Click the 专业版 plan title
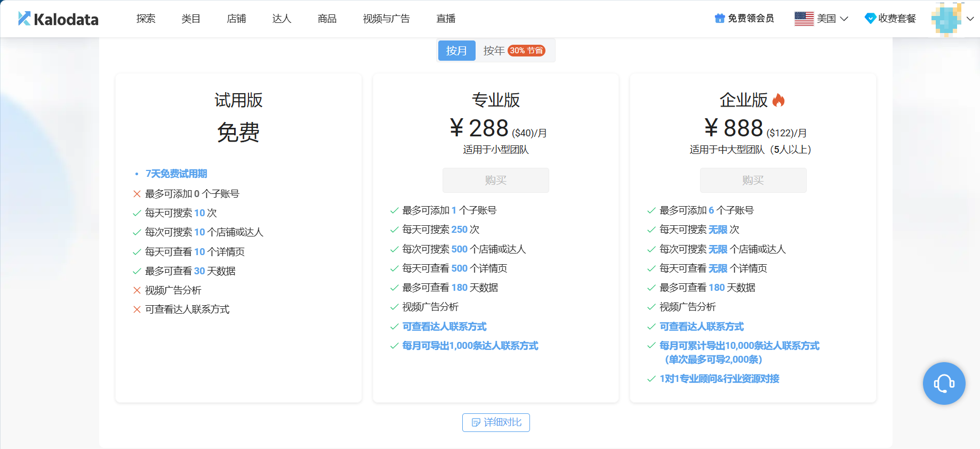 [496, 100]
